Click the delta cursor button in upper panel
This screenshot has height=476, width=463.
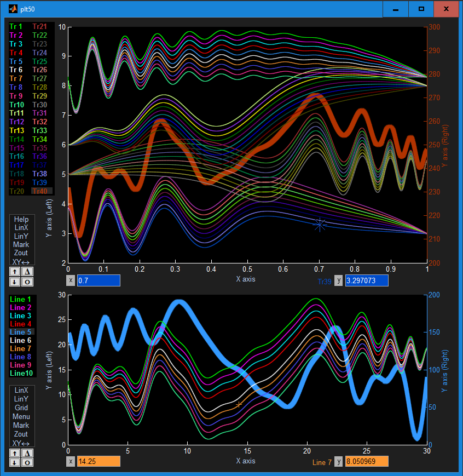pos(27,271)
